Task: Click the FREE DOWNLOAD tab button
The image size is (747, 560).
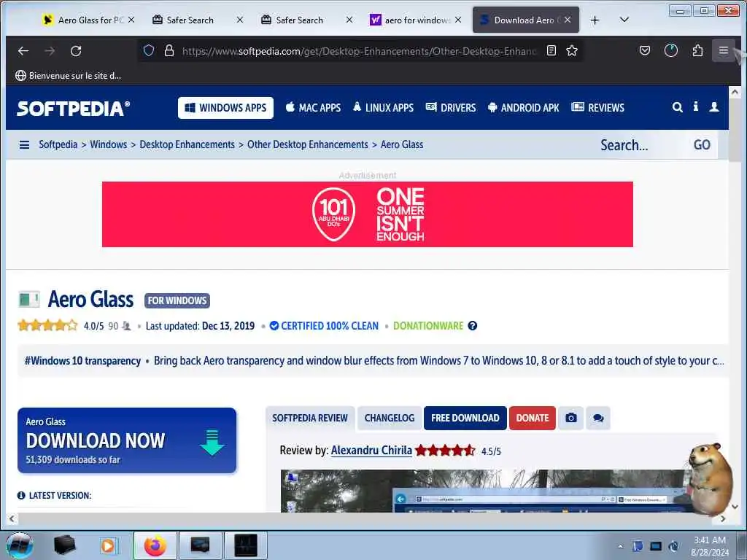Action: [465, 418]
